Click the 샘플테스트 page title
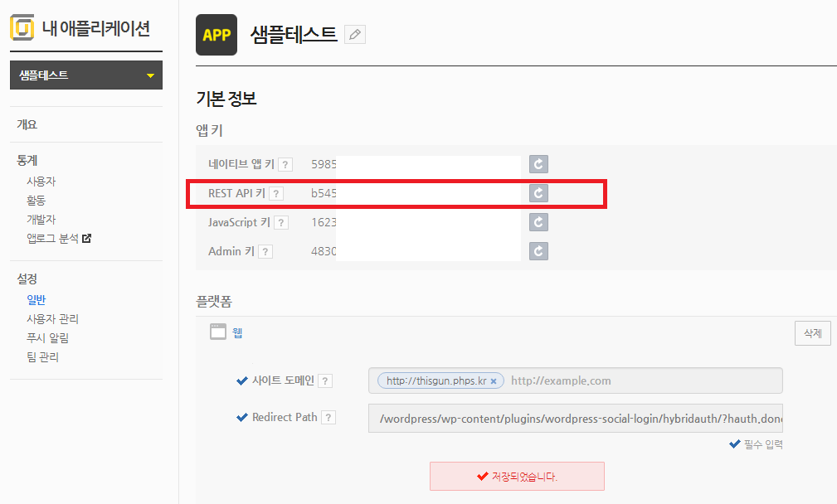The image size is (837, 504). point(294,35)
